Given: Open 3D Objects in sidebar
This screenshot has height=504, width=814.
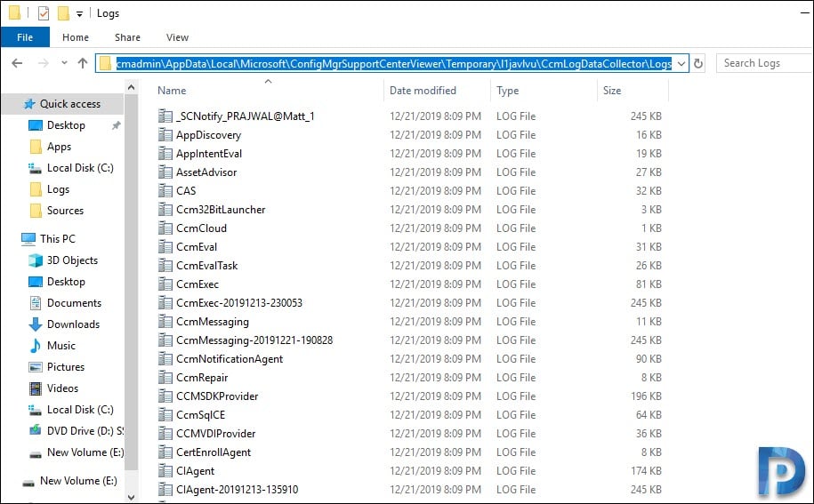Looking at the screenshot, I should point(72,260).
